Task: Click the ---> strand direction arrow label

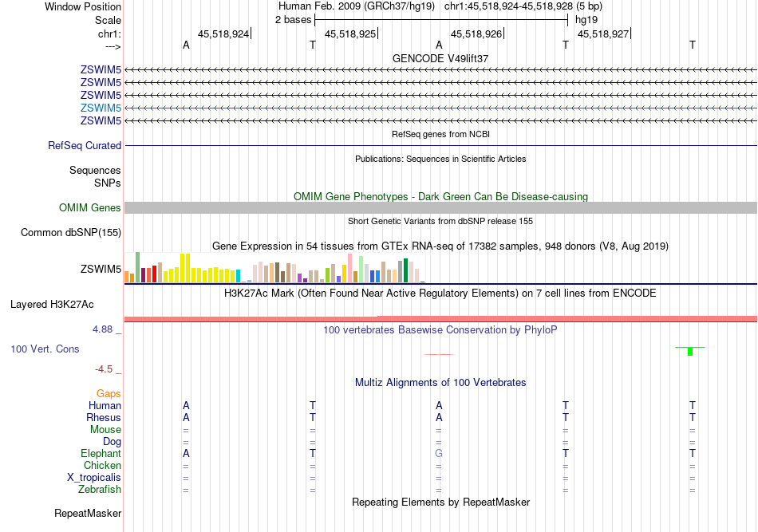Action: point(113,47)
